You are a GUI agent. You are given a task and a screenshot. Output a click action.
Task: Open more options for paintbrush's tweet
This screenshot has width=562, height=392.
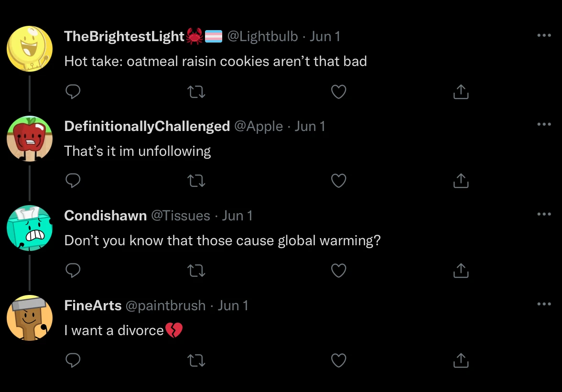(x=544, y=304)
